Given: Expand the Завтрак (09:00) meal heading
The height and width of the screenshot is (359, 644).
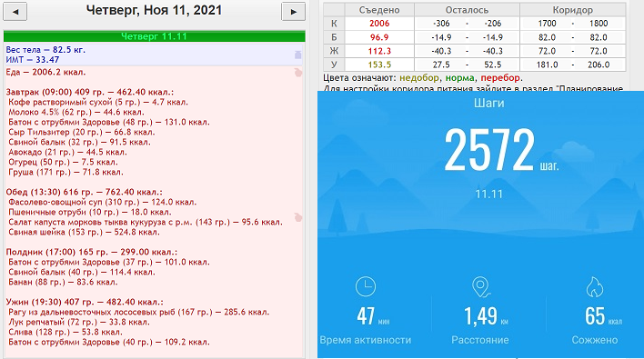Looking at the screenshot, I should point(90,93).
